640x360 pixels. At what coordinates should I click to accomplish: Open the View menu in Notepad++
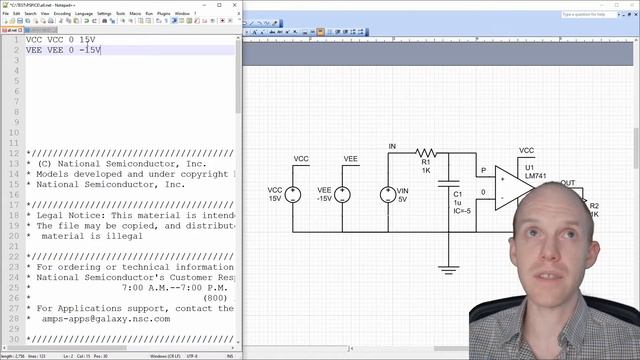pos(45,13)
